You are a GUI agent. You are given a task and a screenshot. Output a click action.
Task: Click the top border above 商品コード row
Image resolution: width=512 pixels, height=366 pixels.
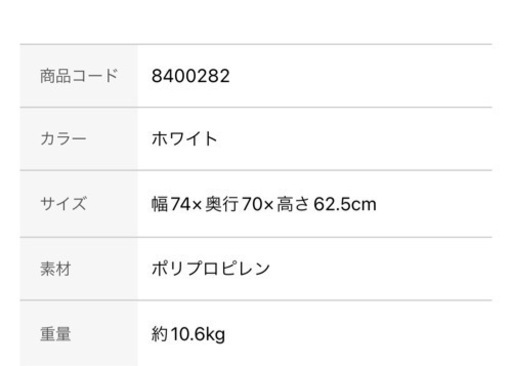pos(256,44)
